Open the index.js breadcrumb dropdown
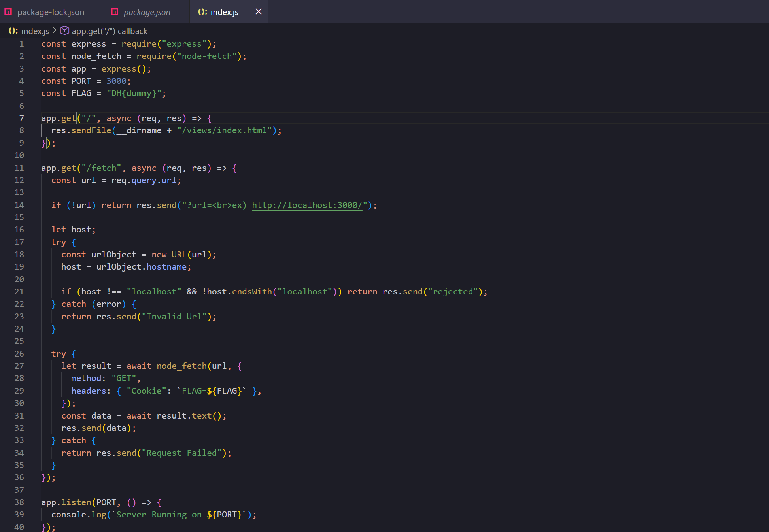The height and width of the screenshot is (532, 769). [35, 31]
